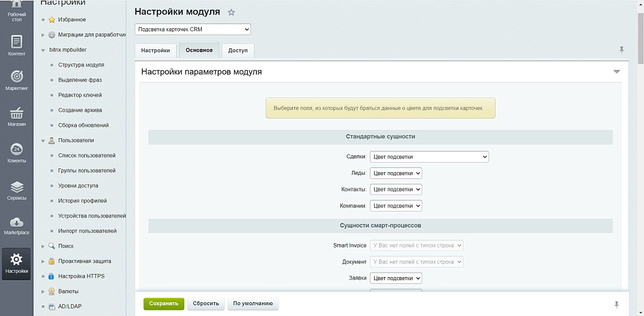Click the Пользователи person icon
This screenshot has height=316, width=644.
(x=52, y=140)
